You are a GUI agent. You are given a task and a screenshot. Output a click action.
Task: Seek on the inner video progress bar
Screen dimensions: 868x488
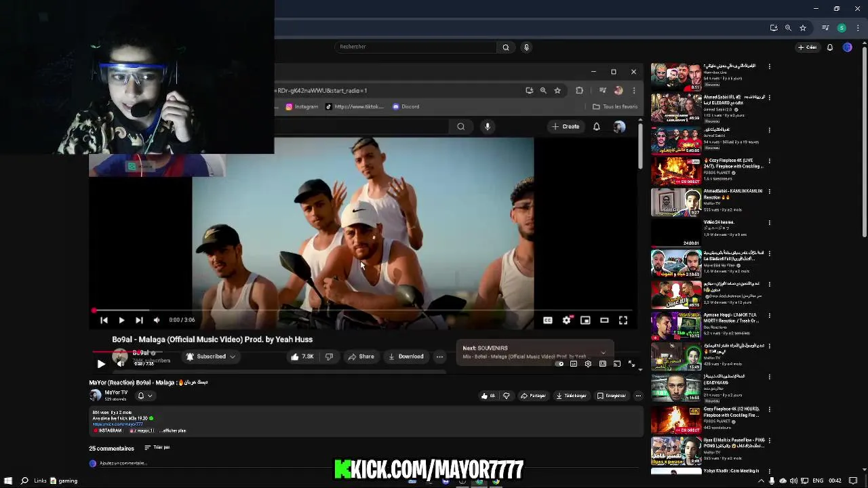(x=363, y=311)
